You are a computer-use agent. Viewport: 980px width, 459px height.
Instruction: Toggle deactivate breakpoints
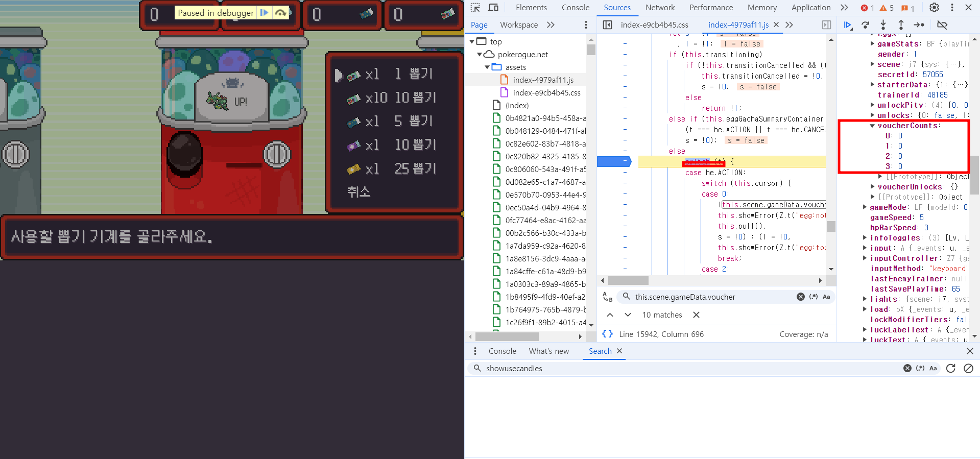(x=942, y=25)
